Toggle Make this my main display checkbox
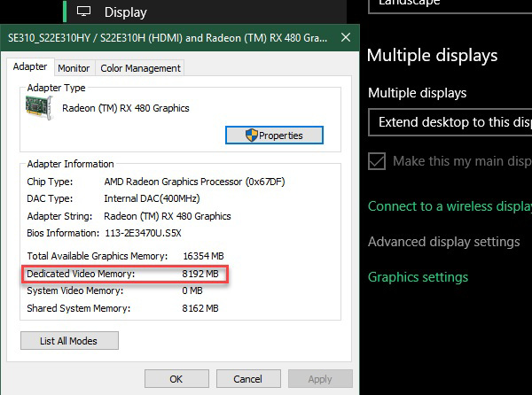 coord(377,161)
